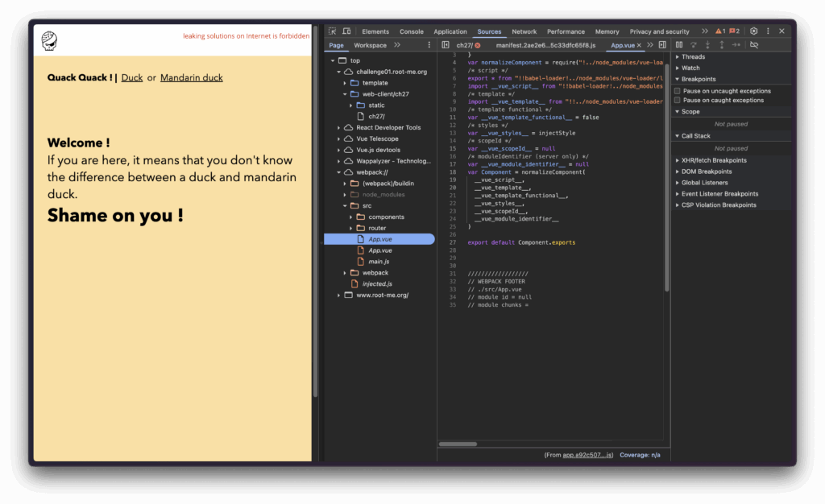825x504 pixels.
Task: Click the pause script execution icon
Action: point(679,45)
